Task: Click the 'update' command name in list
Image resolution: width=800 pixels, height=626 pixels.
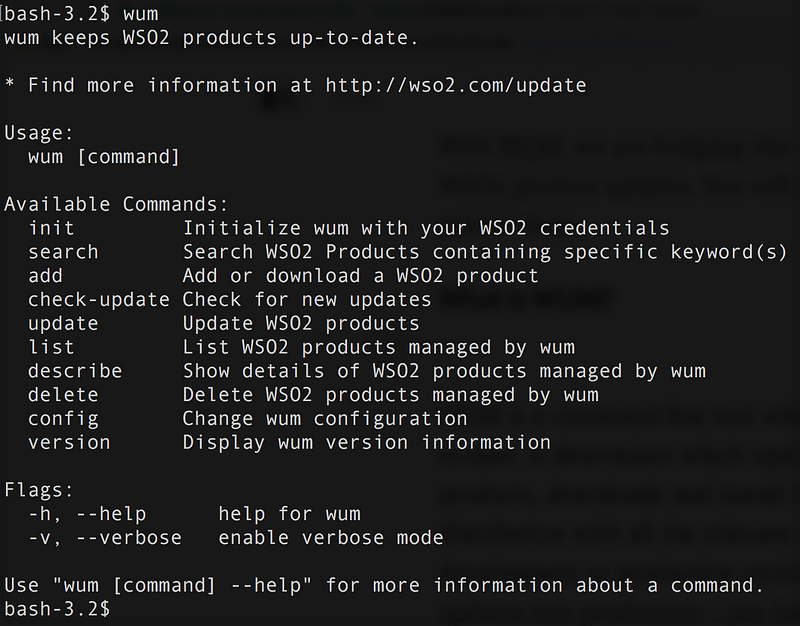Action: [x=63, y=323]
